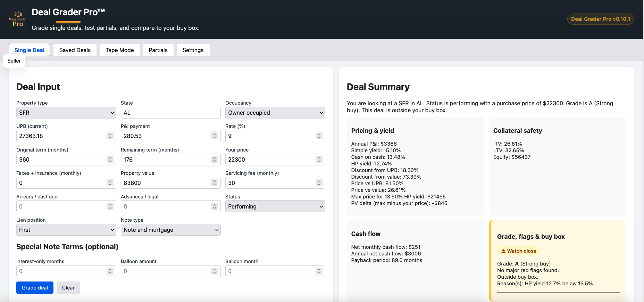Click the Payback period: 89.0 months text
Viewport: 644px width, 302px height.
(x=387, y=260)
